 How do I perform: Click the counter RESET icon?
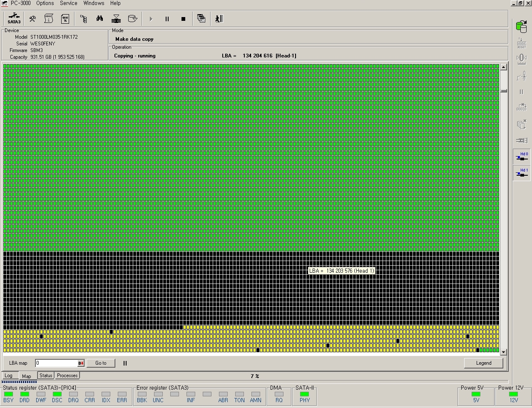tap(522, 43)
